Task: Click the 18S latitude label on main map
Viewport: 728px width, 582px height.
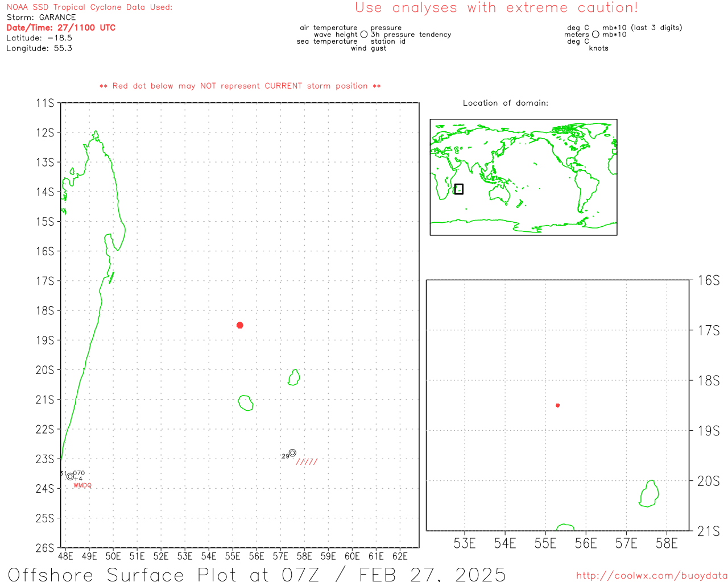Action: coord(45,310)
